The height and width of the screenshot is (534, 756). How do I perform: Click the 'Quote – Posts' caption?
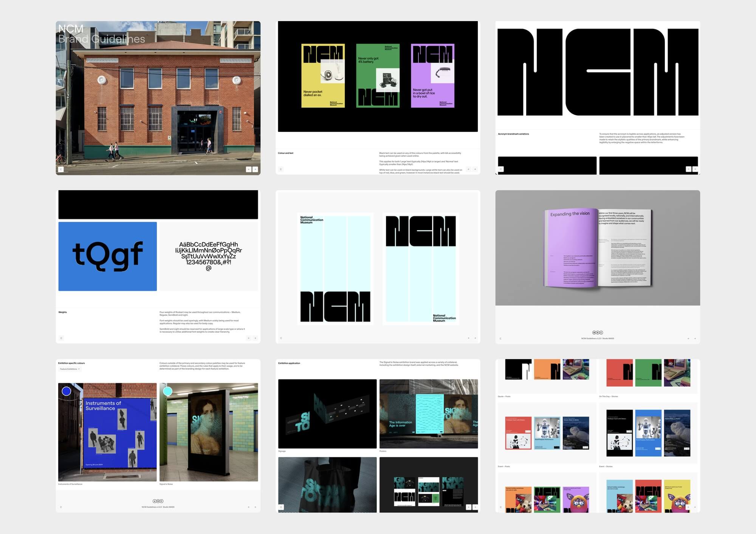pos(504,397)
